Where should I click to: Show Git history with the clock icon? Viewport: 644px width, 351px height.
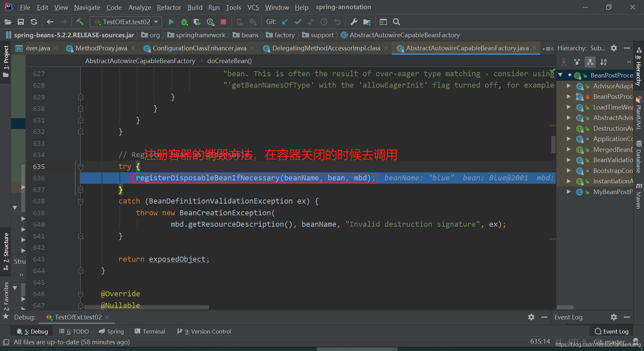tap(324, 22)
